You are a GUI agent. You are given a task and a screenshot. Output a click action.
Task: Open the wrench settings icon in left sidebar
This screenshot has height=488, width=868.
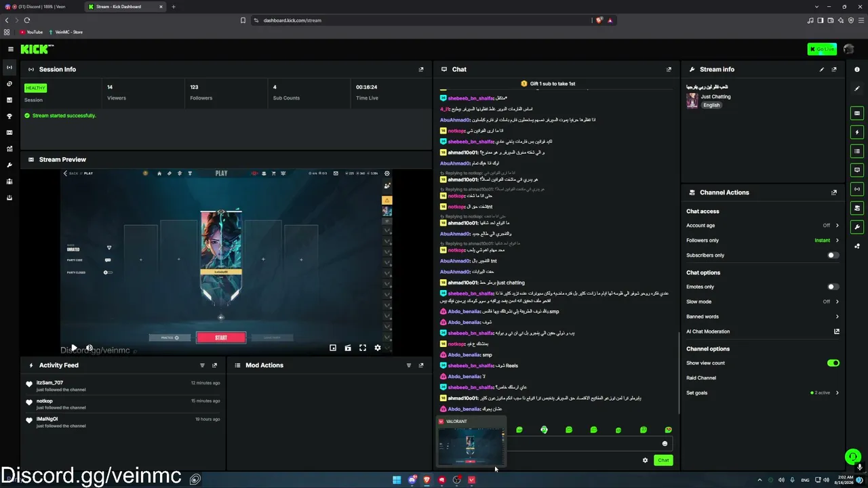click(x=9, y=165)
